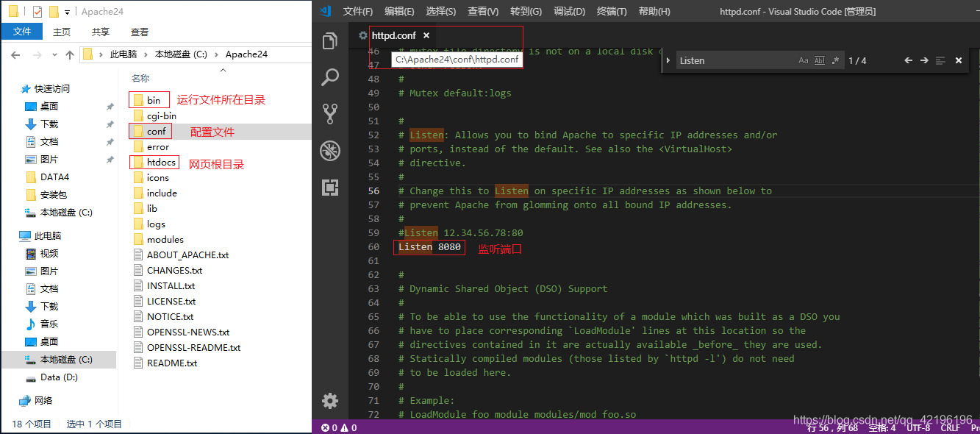Open the Explorer view in VS Code activity bar
This screenshot has height=434, width=980.
(x=330, y=41)
